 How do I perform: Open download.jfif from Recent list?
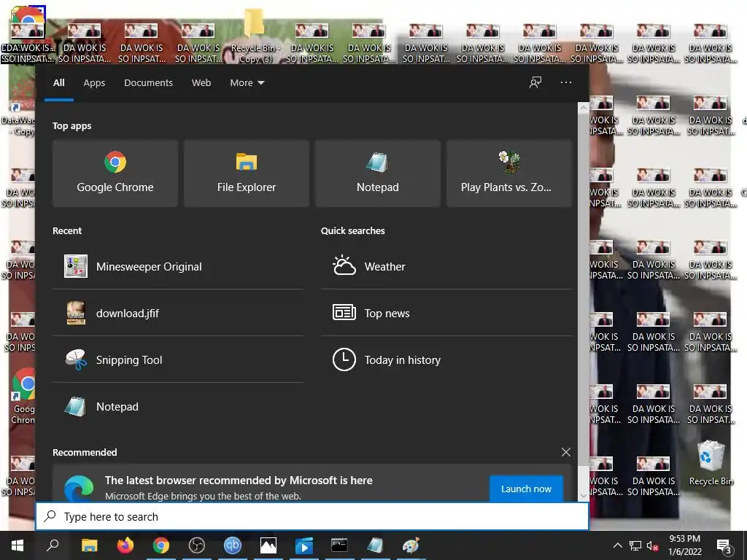tap(178, 314)
